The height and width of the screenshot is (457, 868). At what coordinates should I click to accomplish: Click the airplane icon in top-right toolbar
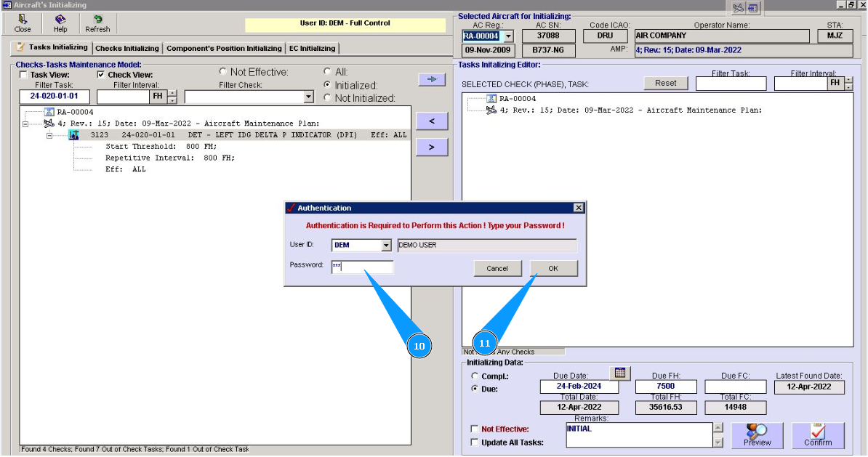pos(738,8)
